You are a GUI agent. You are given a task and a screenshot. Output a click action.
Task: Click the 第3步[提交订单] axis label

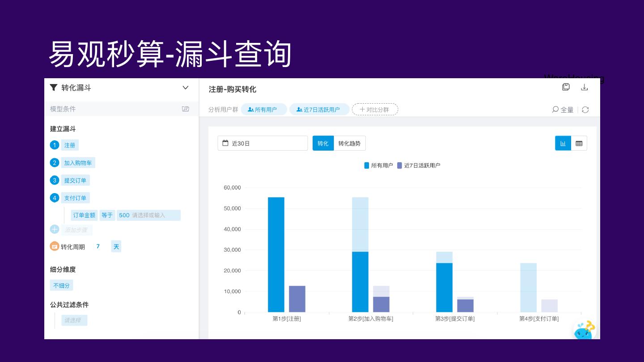coord(455,319)
